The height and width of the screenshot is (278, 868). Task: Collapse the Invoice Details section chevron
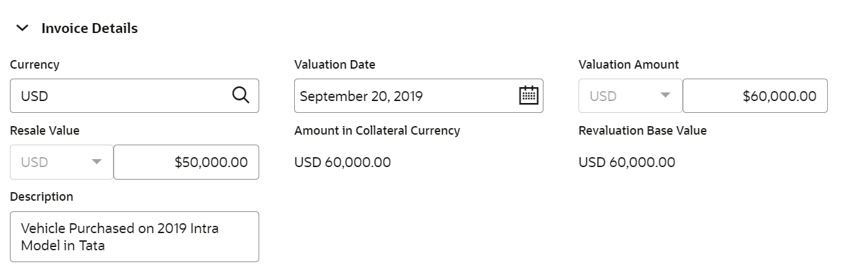click(x=22, y=28)
